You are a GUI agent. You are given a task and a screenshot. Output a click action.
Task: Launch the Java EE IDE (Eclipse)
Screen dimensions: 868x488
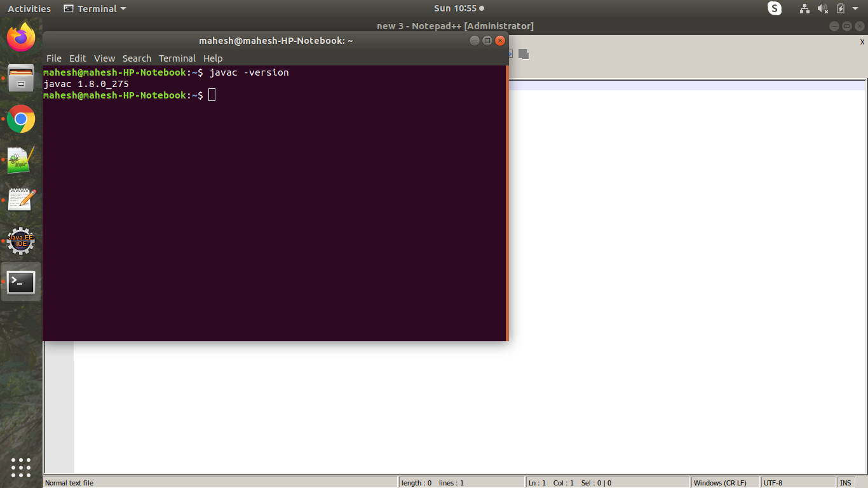click(x=21, y=241)
